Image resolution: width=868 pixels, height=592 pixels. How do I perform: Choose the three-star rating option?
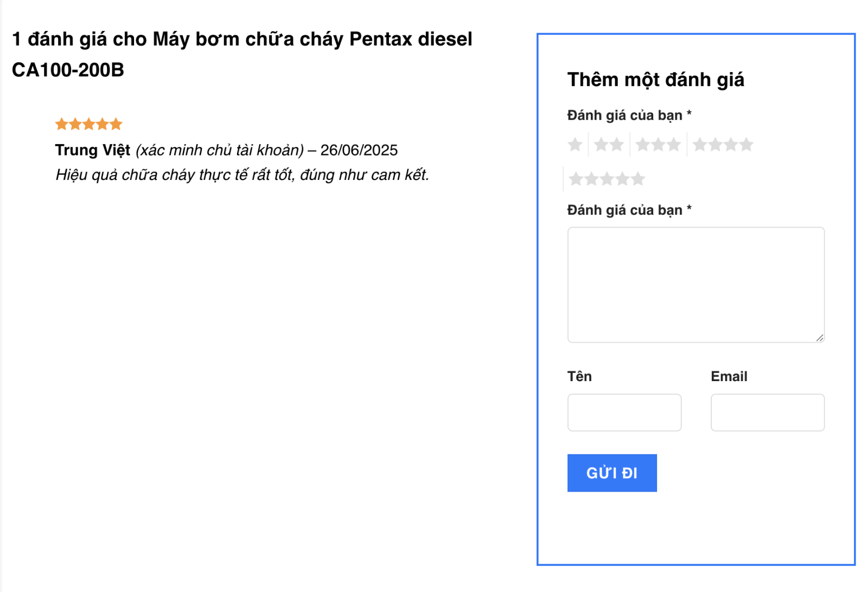[658, 145]
